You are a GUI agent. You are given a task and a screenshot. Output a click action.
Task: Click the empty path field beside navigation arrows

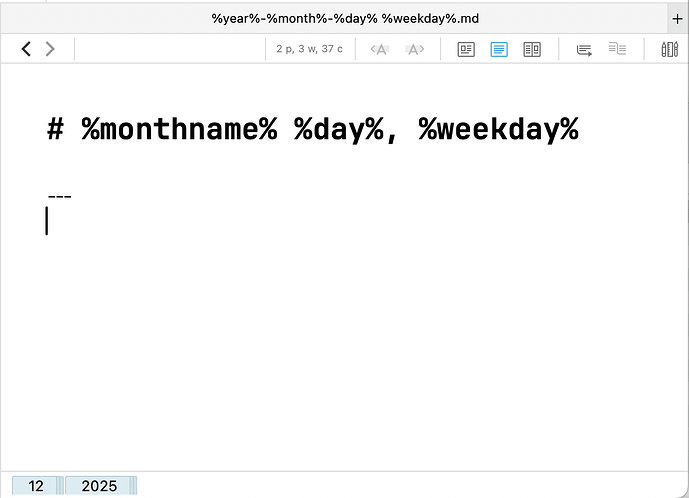[x=168, y=49]
